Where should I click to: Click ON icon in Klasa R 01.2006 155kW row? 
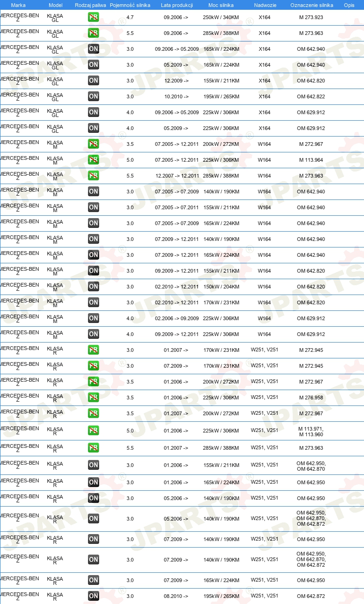pyautogui.click(x=94, y=465)
